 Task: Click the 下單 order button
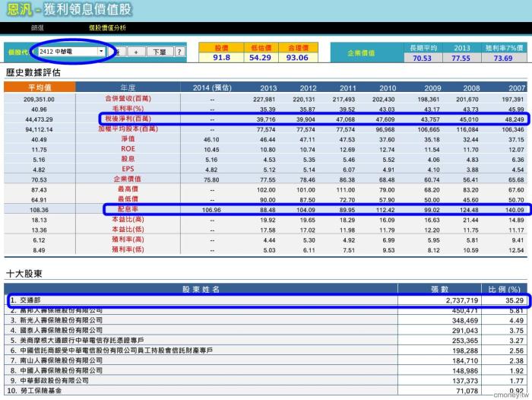(159, 52)
